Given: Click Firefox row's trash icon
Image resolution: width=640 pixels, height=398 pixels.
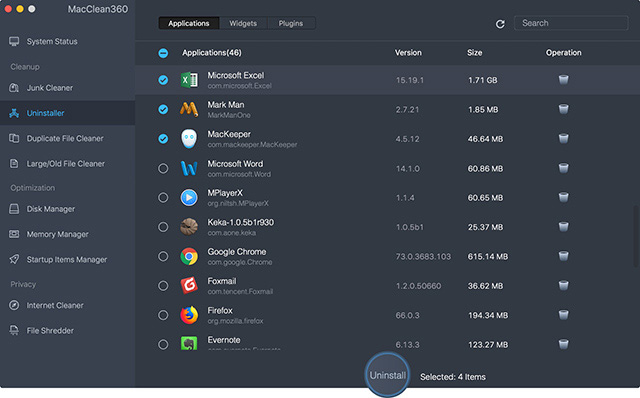Looking at the screenshot, I should 563,315.
